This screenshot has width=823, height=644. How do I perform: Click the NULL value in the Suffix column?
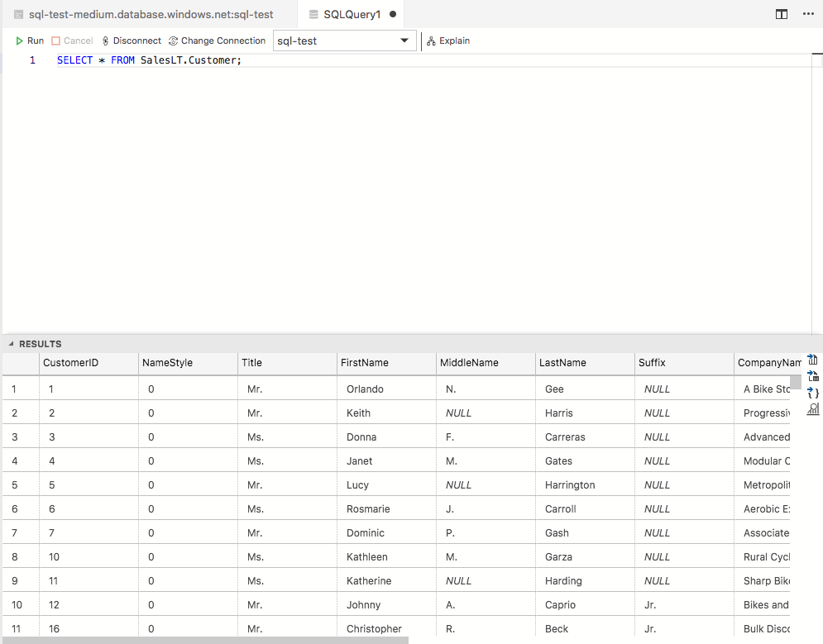tap(657, 389)
